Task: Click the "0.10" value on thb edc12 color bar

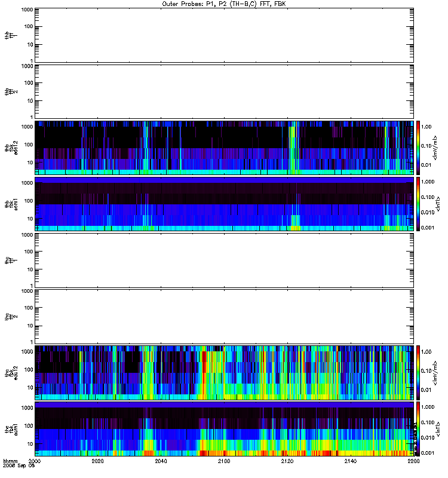Action: point(426,146)
